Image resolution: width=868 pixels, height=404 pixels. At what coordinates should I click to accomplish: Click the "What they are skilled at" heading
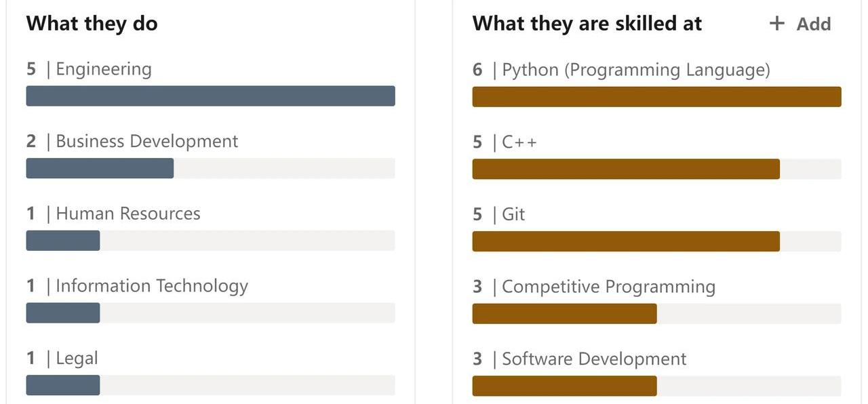(x=587, y=24)
